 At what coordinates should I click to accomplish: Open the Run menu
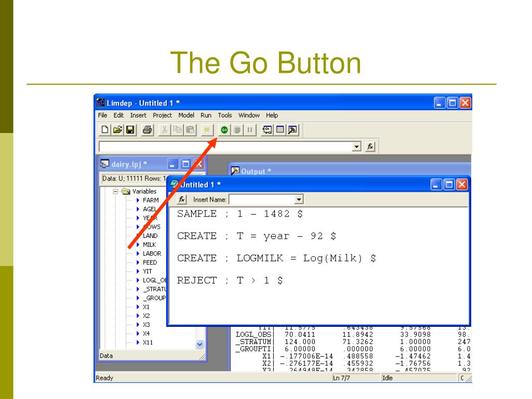click(x=206, y=115)
